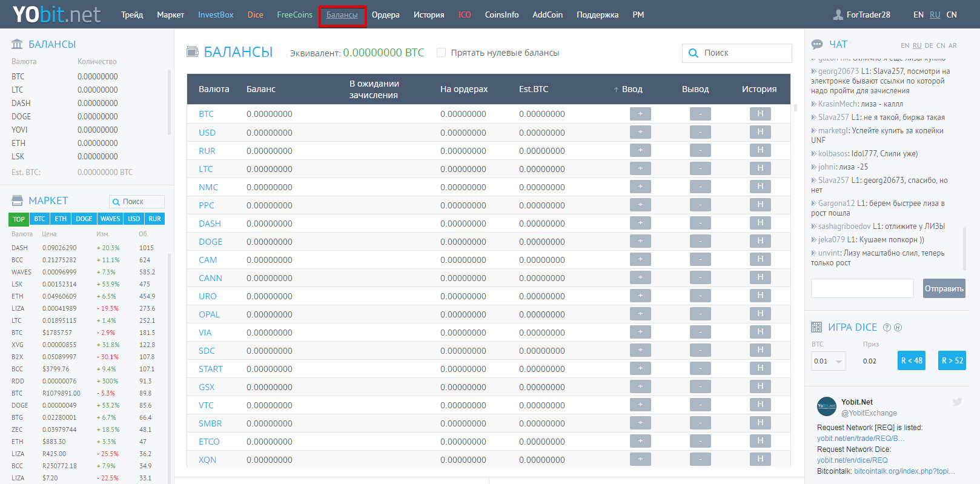Click the Twitter bird icon in feed
980x484 pixels.
957,402
